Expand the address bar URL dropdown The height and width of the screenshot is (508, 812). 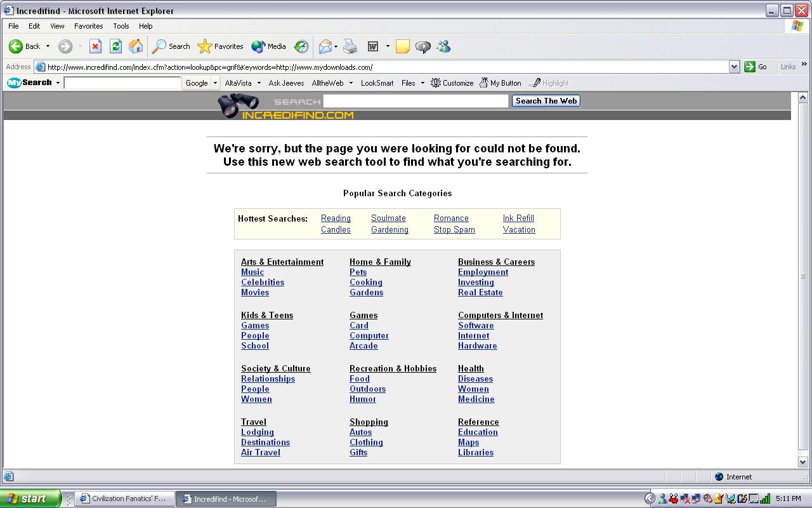coord(734,67)
